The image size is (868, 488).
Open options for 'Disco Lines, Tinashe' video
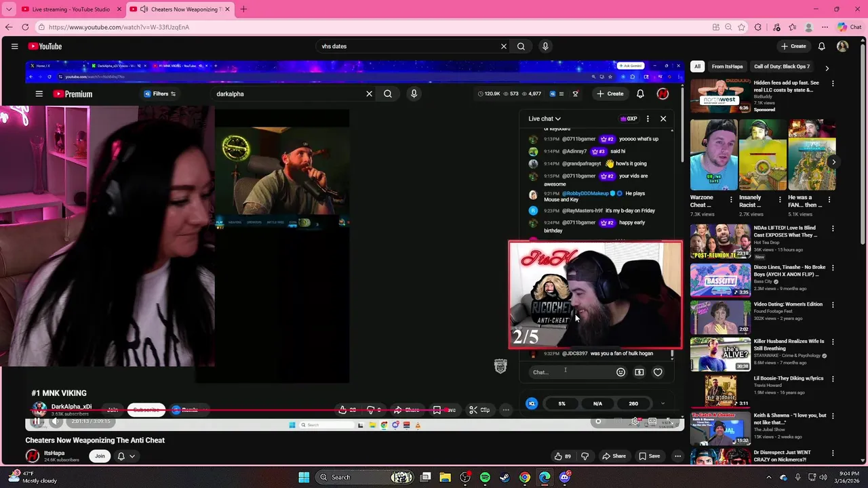coord(833,268)
